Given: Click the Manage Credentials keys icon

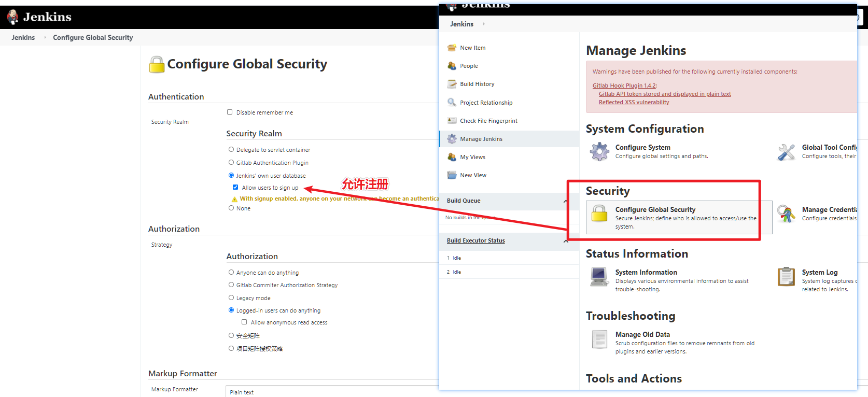Looking at the screenshot, I should click(x=786, y=214).
